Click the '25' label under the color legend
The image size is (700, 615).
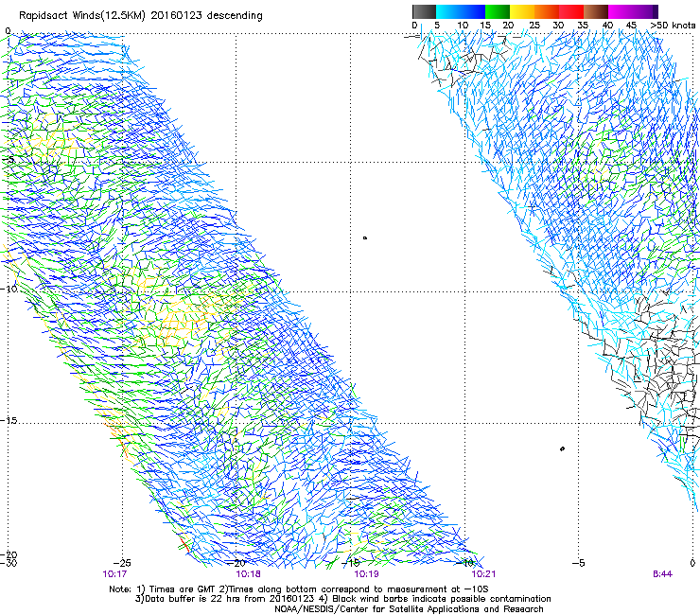tap(534, 26)
